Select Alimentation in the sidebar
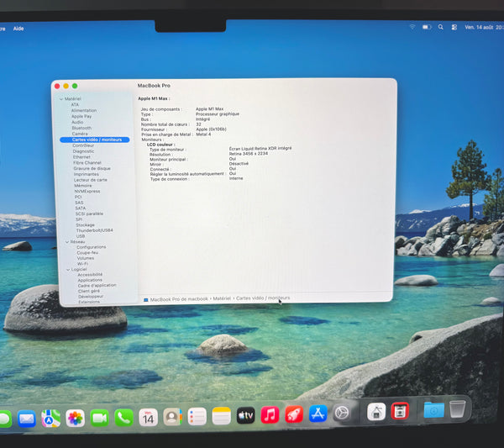504x448 pixels. (84, 110)
